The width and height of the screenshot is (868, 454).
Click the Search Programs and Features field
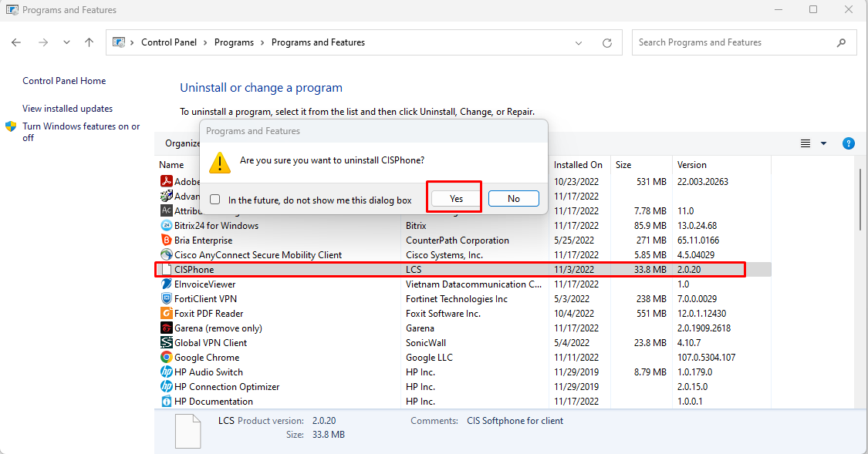click(x=744, y=42)
